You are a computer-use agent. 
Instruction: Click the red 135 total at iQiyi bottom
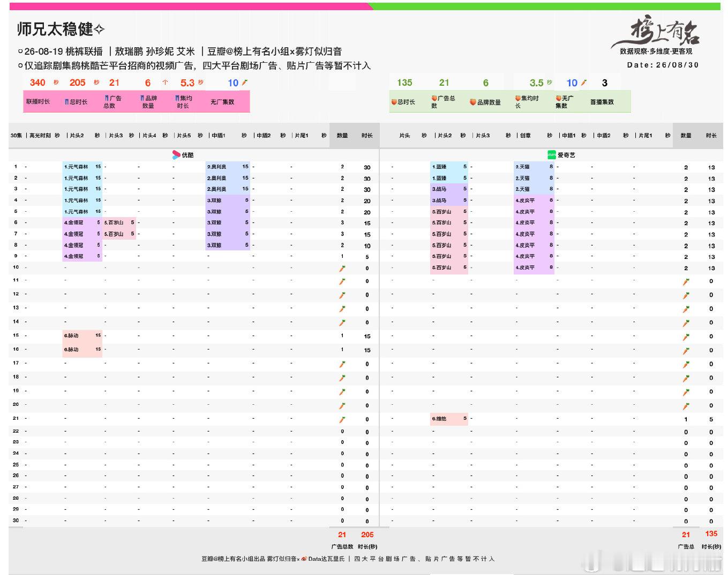click(711, 533)
